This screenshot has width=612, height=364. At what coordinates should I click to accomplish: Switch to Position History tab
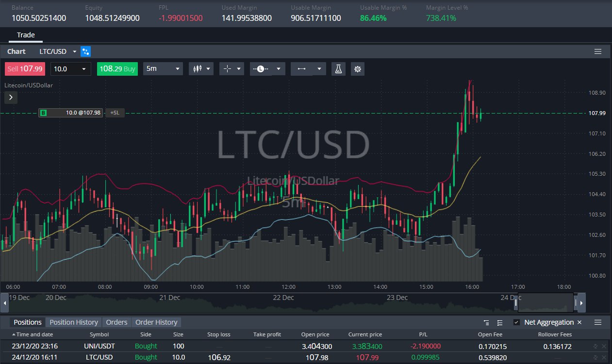pos(74,322)
